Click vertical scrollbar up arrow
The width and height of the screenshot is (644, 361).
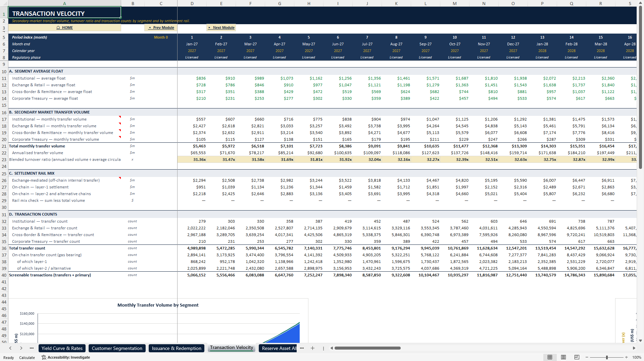point(640,3)
